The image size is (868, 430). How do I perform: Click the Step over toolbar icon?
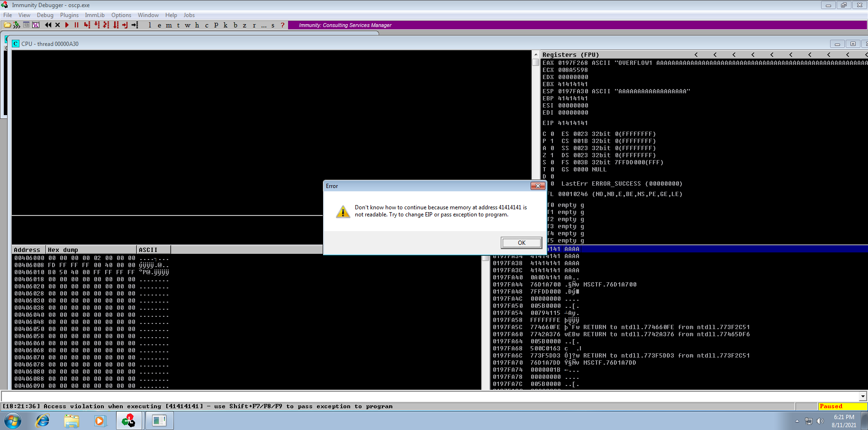[97, 25]
